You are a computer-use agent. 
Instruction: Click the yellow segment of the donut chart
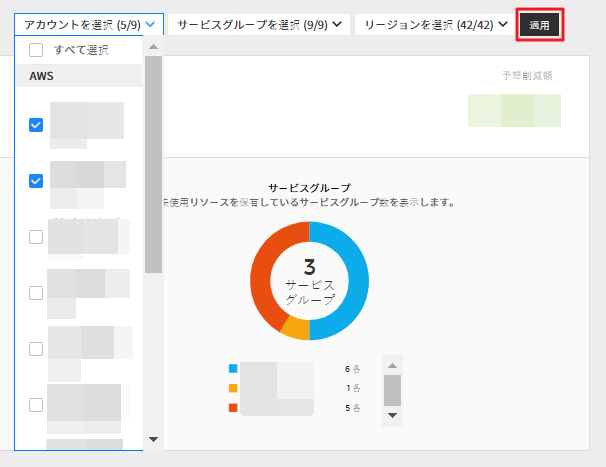[296, 327]
